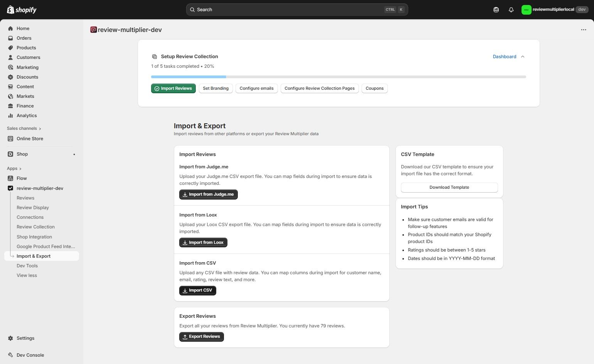Toggle the completed Import Reviews setup task
Image resolution: width=594 pixels, height=364 pixels.
coord(173,88)
